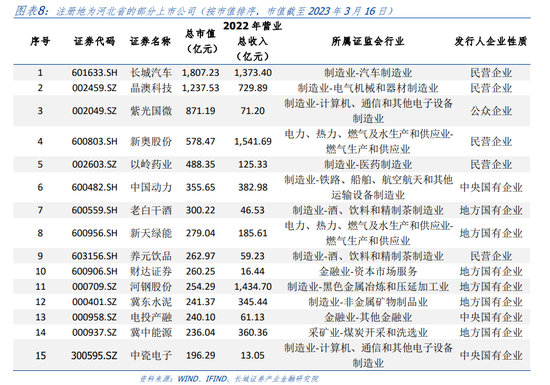Click the 采矿业-煤炭开采和洗选业 industry cell
This screenshot has height=385, width=550.
point(368,332)
